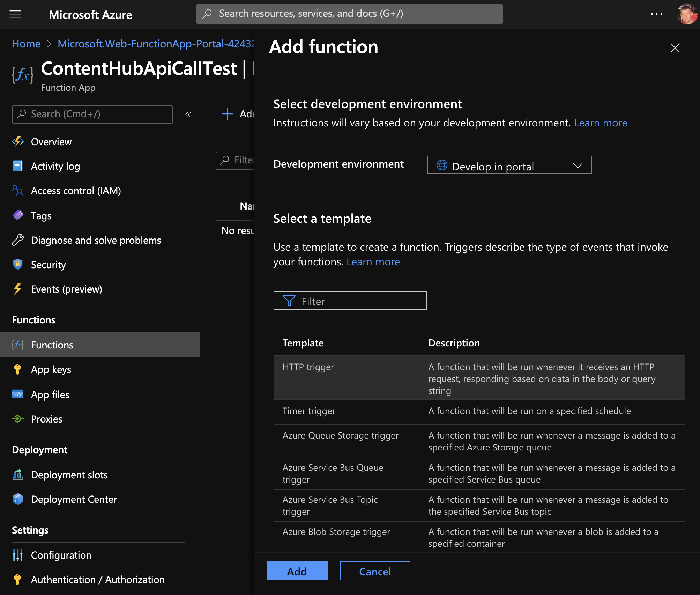The image size is (700, 595).
Task: Open the user account avatar
Action: tap(687, 14)
